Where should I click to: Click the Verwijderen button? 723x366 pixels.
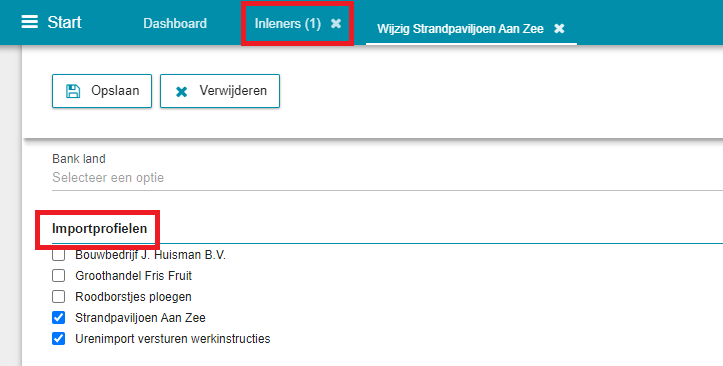(220, 91)
